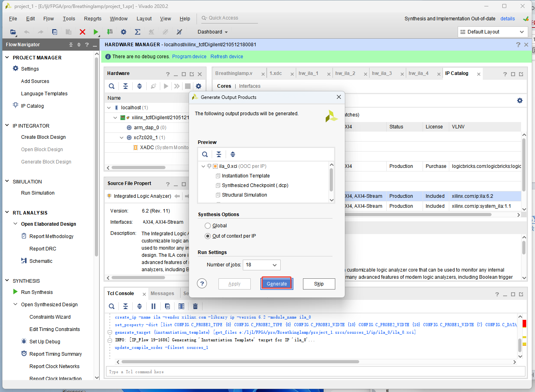
Task: Click the IP Catalog horizontal scrollbar
Action: tap(419, 215)
